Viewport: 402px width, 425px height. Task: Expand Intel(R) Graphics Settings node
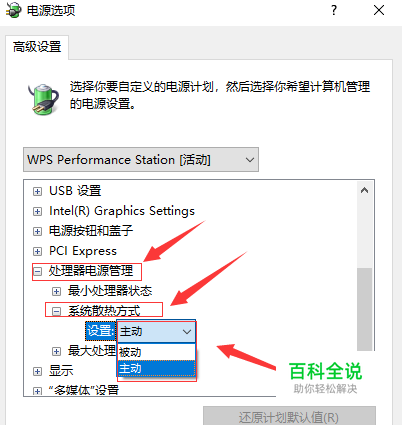coord(37,211)
